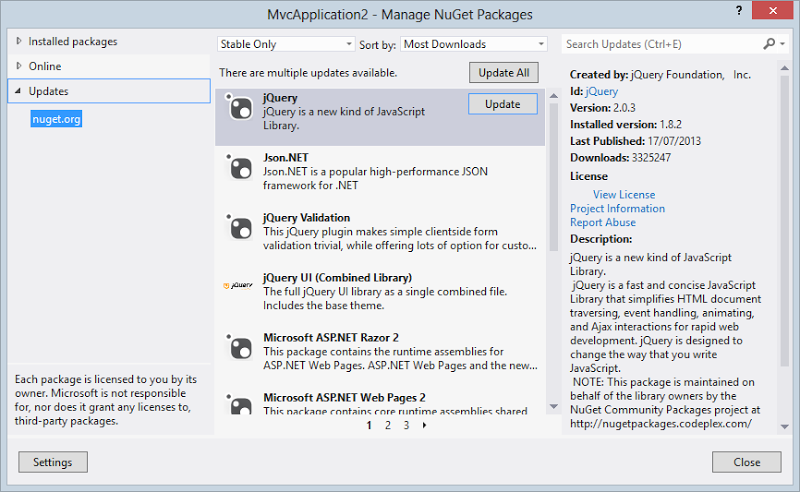Click the Version: 2.0.3 text

(603, 108)
